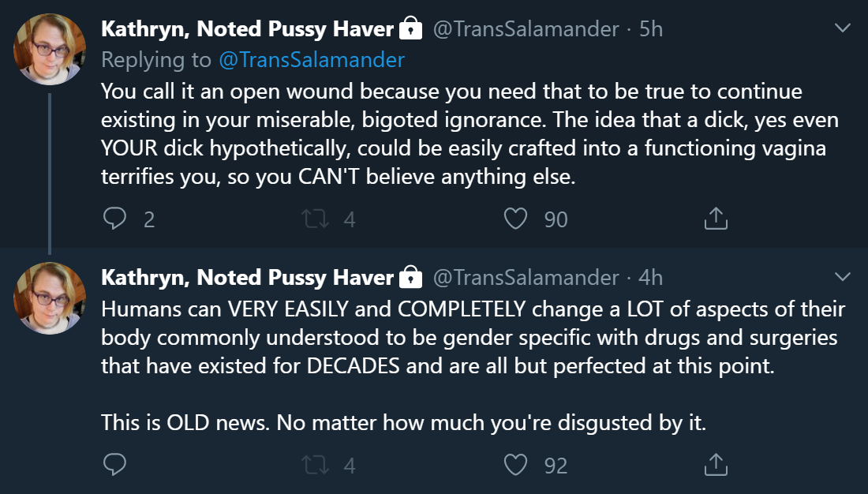This screenshot has width=868, height=494.
Task: Expand the second tweet's options chevron
Action: pyautogui.click(x=843, y=276)
